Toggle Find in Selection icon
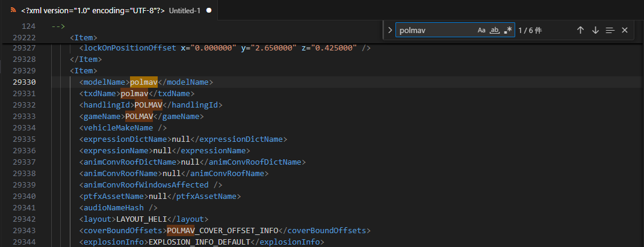This screenshot has height=247, width=644. (610, 30)
